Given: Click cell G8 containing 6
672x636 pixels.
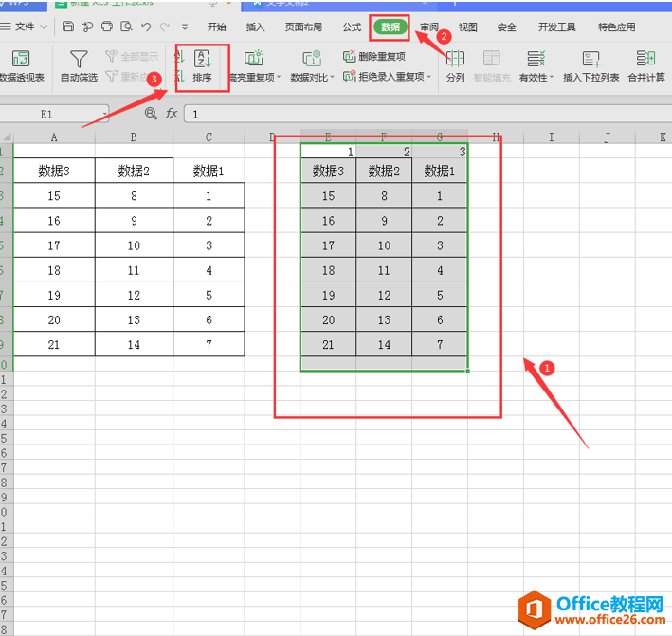Looking at the screenshot, I should click(439, 319).
